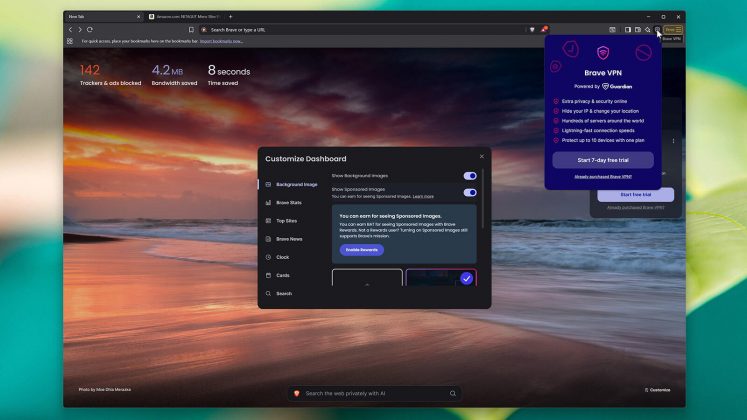Open the card's three-dot options menu
747x420 pixels.
coord(673,141)
